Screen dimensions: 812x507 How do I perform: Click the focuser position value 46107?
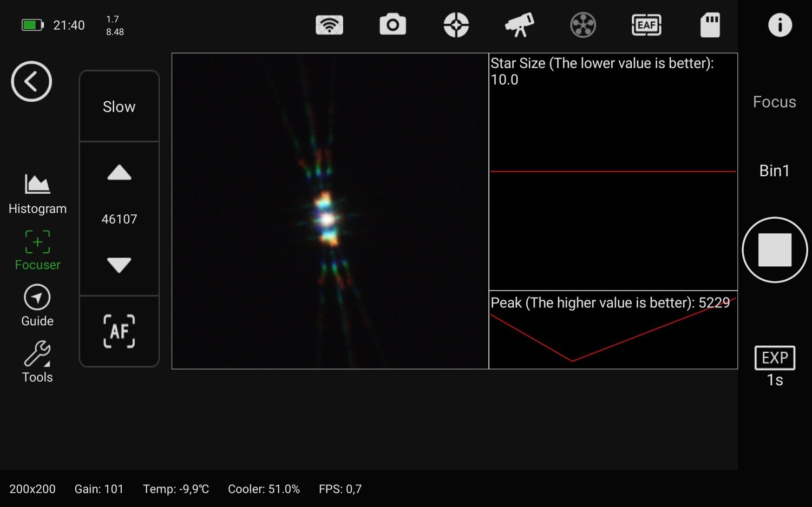pyautogui.click(x=119, y=219)
